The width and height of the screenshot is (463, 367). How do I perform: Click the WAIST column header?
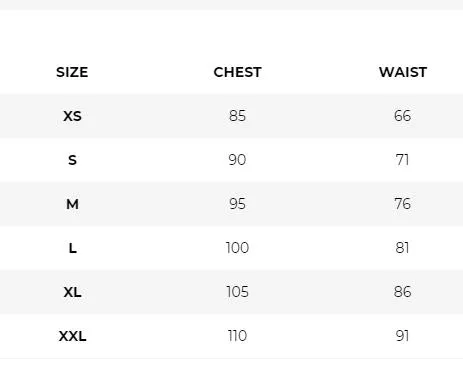click(403, 72)
